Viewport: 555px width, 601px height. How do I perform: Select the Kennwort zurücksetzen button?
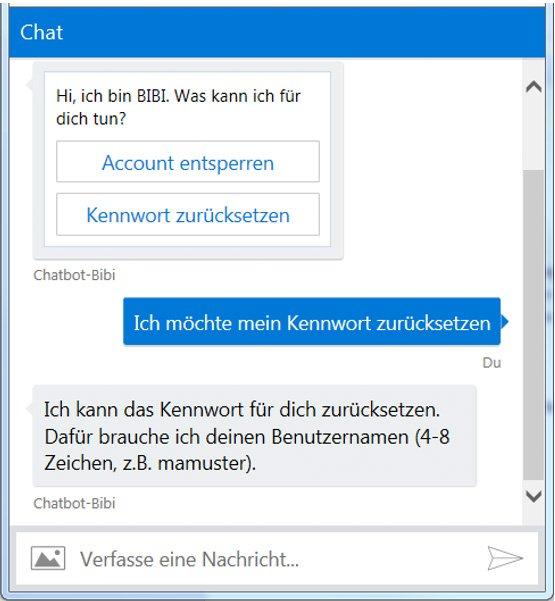(x=188, y=214)
